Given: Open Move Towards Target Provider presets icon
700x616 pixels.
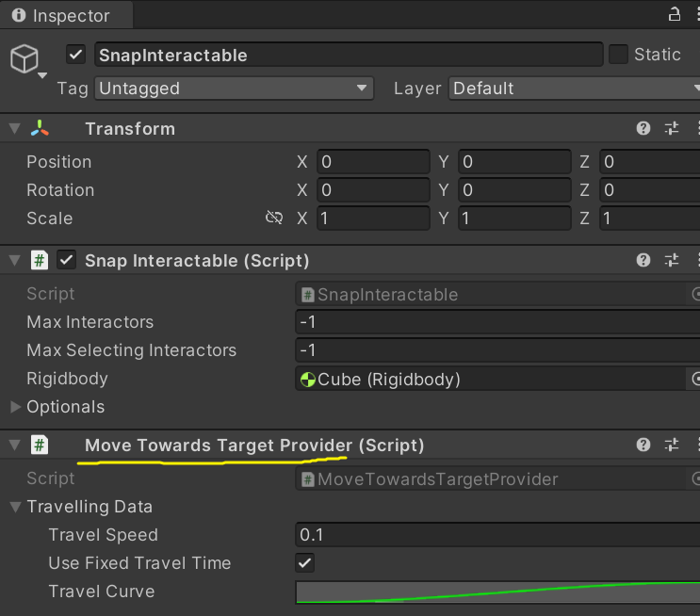Looking at the screenshot, I should [672, 445].
